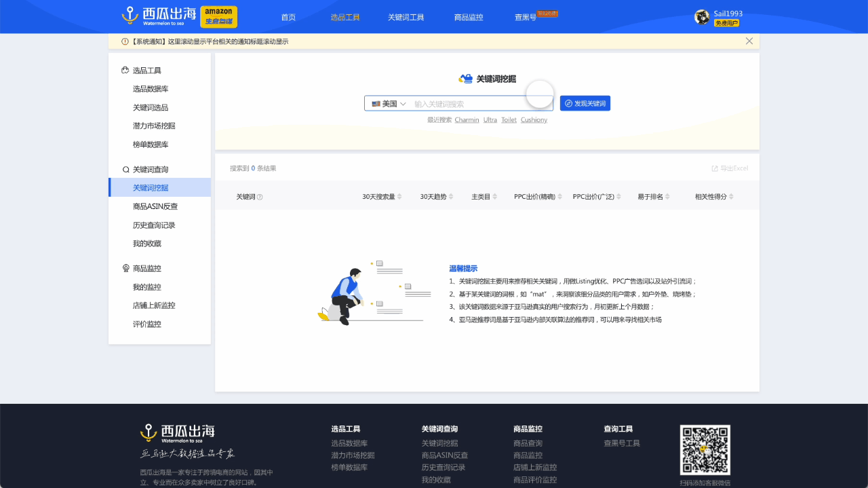The image size is (868, 488).
Task: Open footer link 查黑号工具
Action: pos(622,443)
